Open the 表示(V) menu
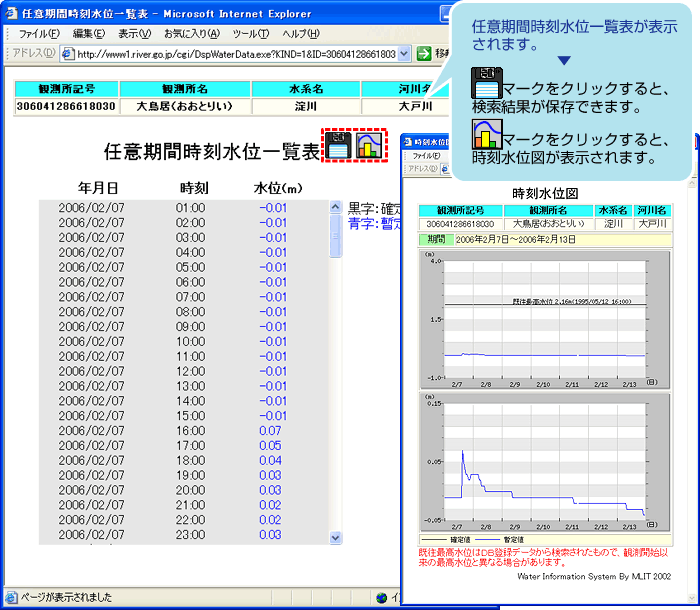Image resolution: width=700 pixels, height=610 pixels. pyautogui.click(x=135, y=34)
